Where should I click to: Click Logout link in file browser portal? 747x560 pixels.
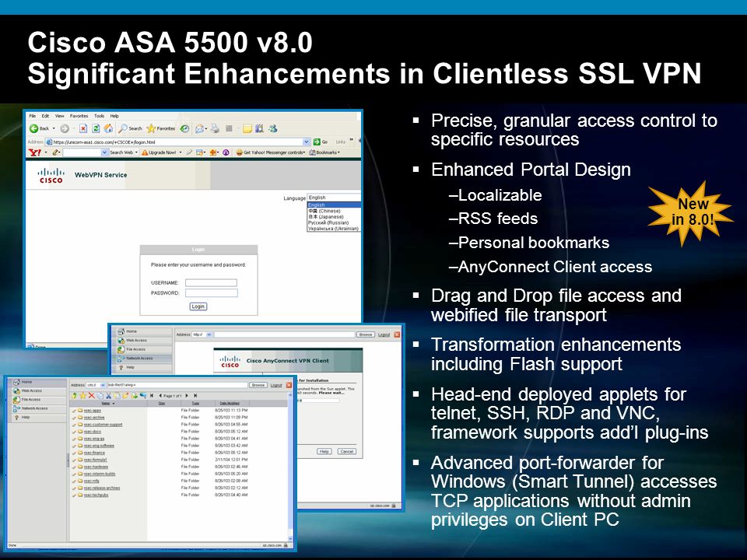tap(276, 385)
